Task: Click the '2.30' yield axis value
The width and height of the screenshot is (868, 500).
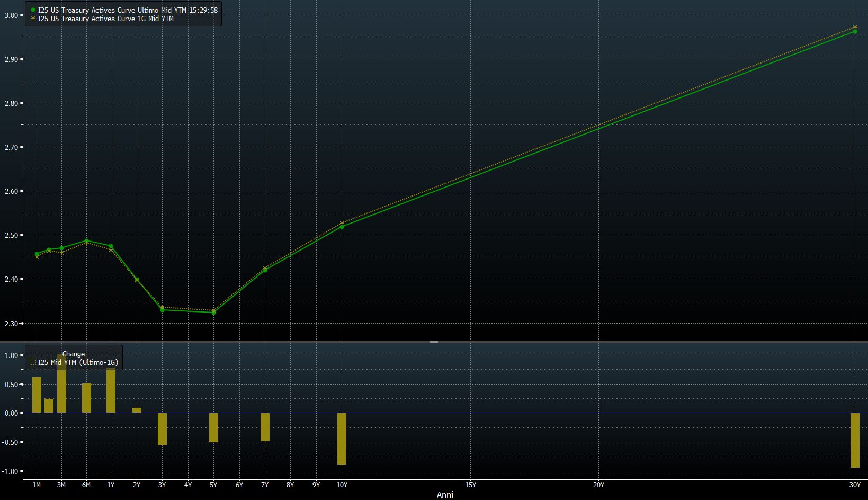Action: coord(11,323)
